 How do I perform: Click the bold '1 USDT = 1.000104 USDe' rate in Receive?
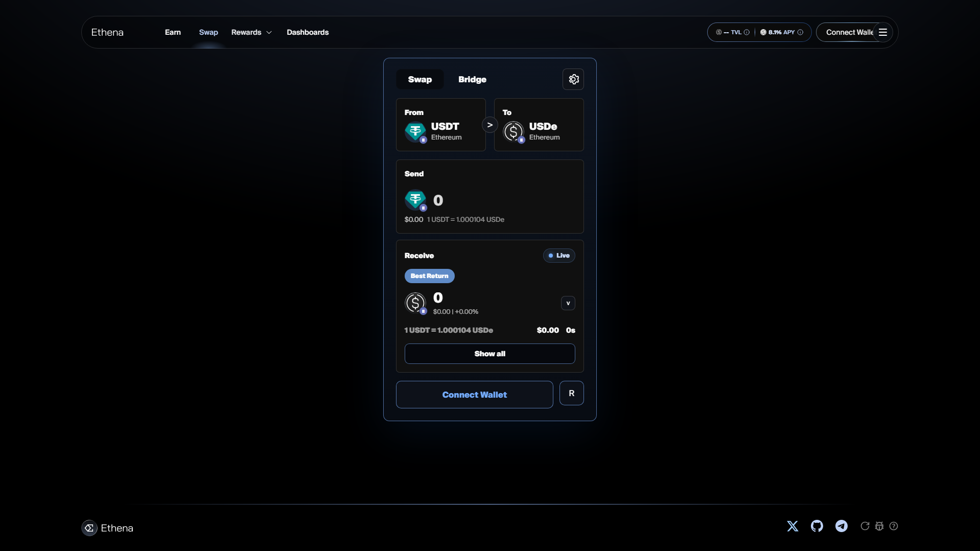[x=449, y=330]
